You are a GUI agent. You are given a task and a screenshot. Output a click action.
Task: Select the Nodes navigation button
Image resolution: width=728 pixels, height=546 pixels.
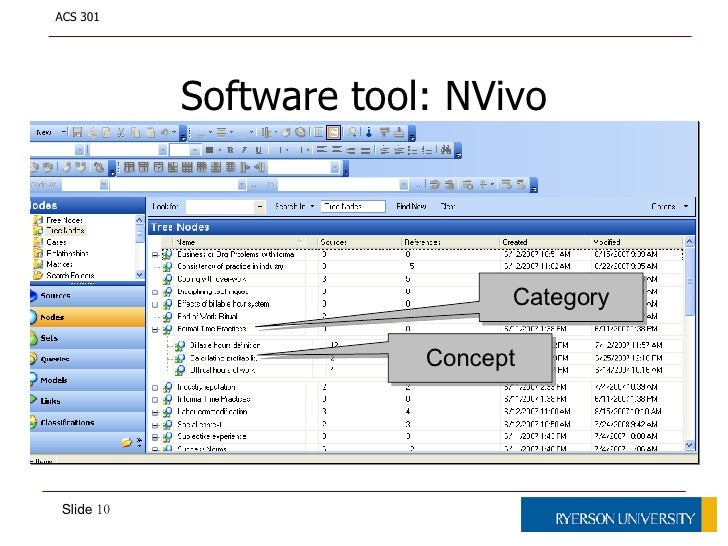87,317
